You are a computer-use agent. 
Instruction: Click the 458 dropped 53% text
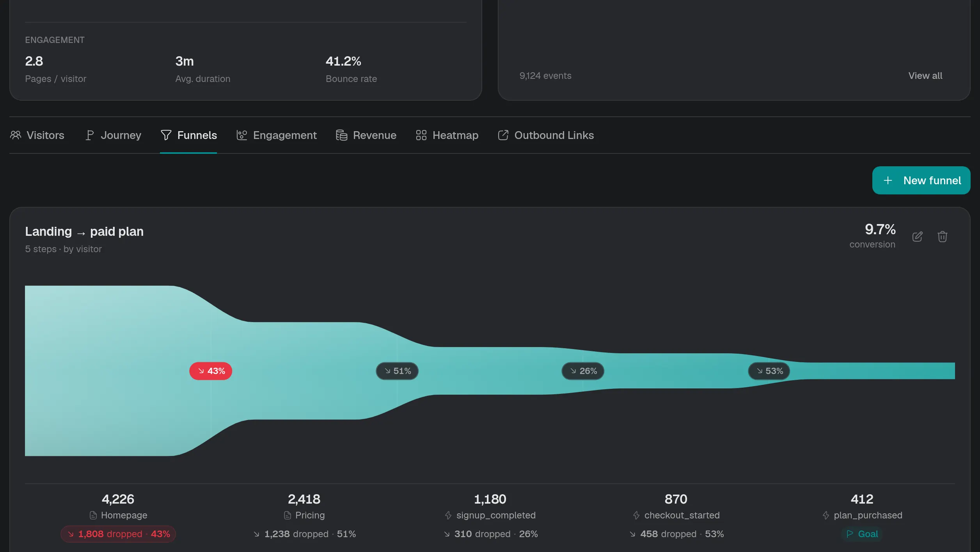coord(676,534)
